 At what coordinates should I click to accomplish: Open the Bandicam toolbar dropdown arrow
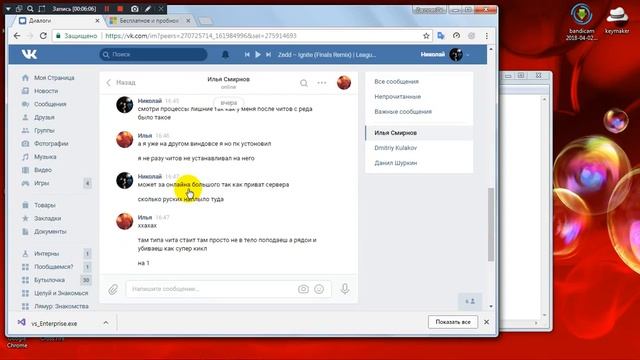[8, 9]
